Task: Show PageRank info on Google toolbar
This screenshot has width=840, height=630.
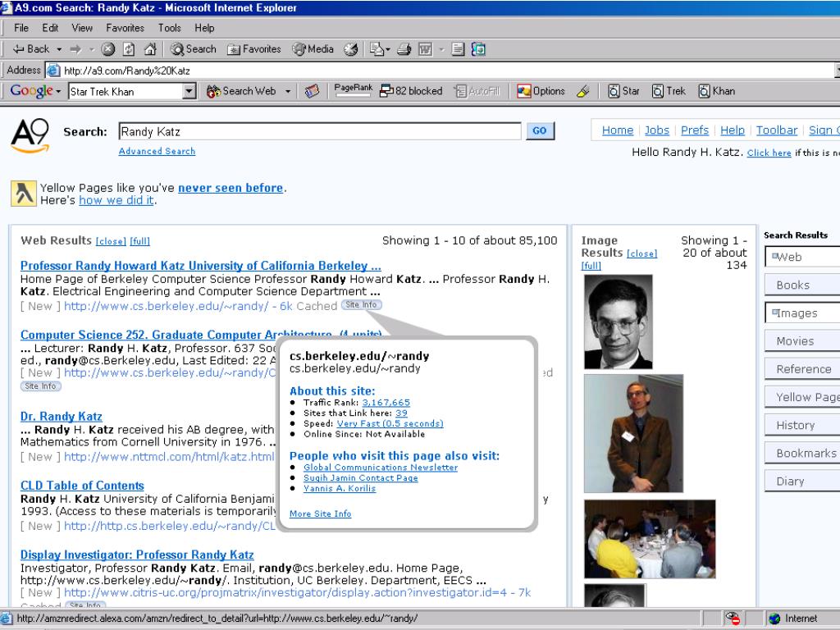Action: (x=353, y=90)
